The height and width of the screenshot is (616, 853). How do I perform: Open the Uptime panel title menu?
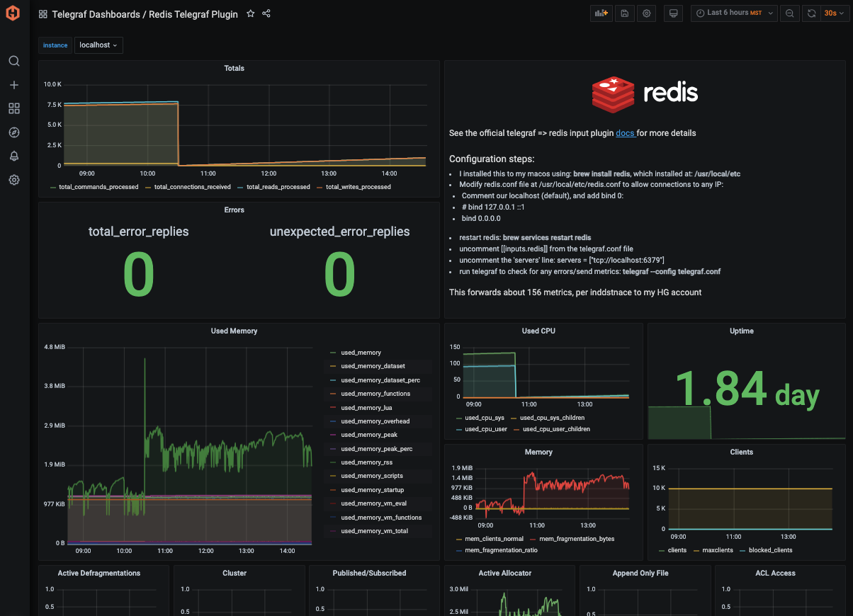[x=742, y=331]
